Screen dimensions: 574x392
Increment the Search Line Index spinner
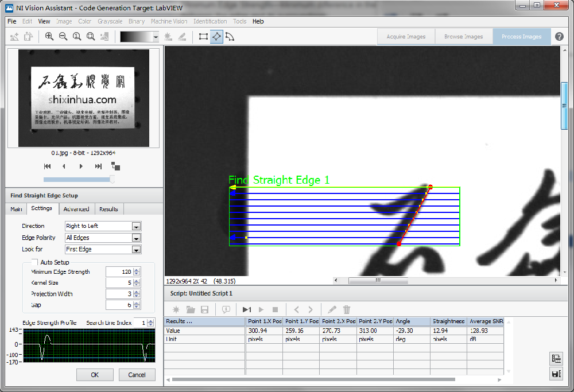tap(150, 321)
